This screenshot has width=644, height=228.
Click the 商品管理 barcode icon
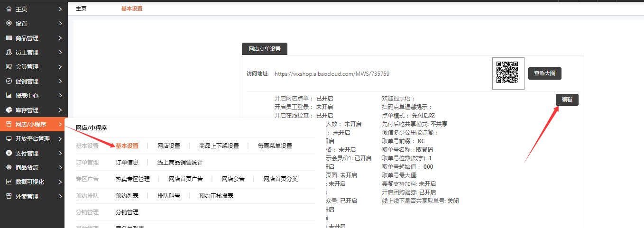[9, 38]
